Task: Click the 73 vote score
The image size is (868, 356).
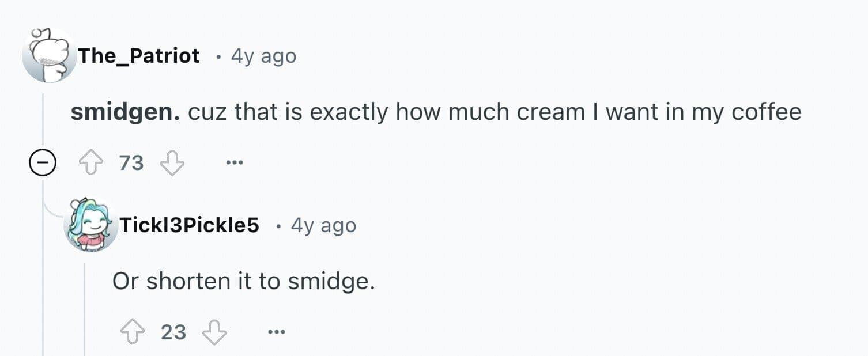Action: 131,163
